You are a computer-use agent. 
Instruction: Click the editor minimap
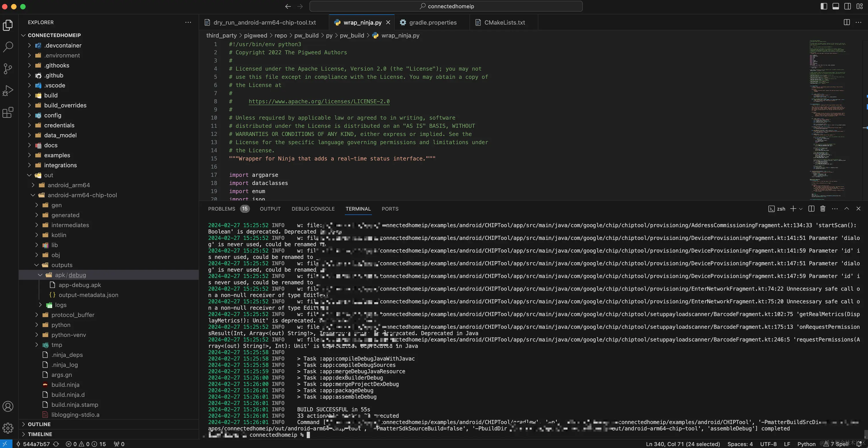coord(828,118)
